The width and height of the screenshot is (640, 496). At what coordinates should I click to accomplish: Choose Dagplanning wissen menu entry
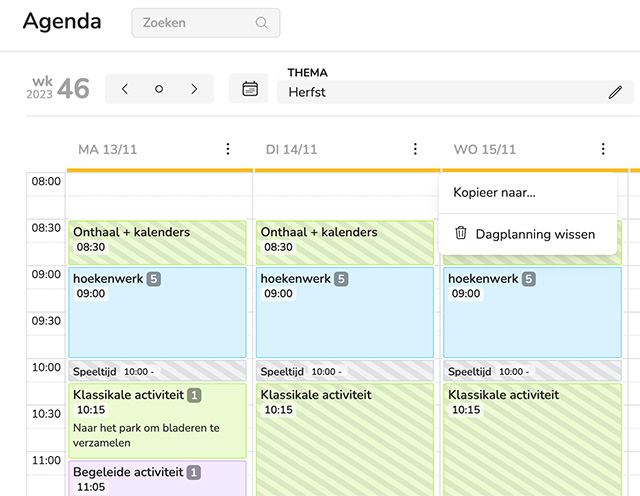535,234
